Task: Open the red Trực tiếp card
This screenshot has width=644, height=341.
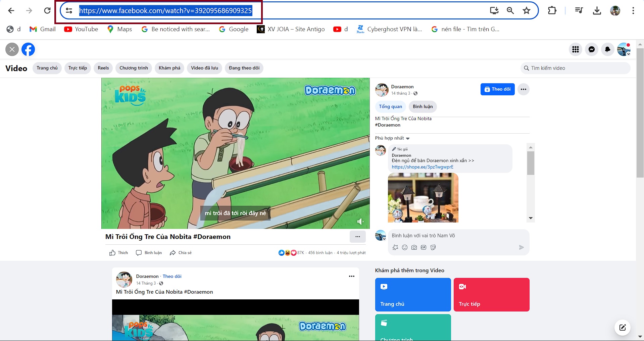Action: click(x=491, y=295)
